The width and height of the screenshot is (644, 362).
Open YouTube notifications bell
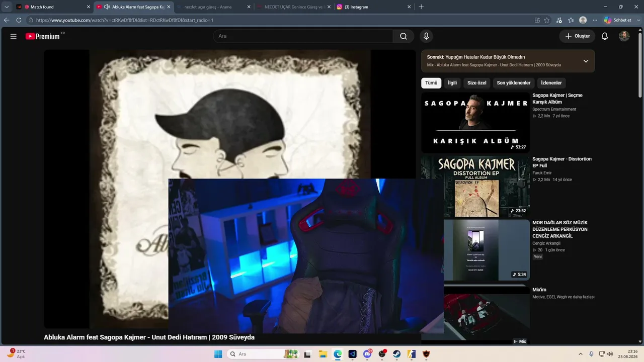[x=605, y=36]
